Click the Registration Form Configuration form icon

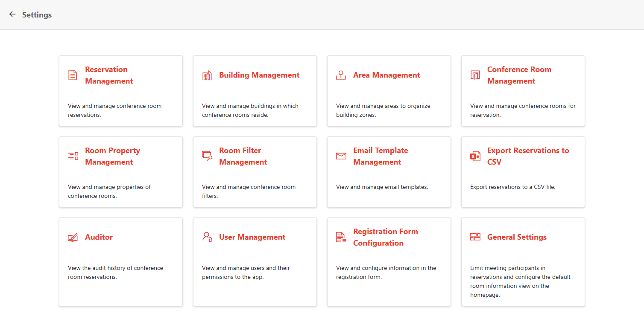(x=341, y=237)
